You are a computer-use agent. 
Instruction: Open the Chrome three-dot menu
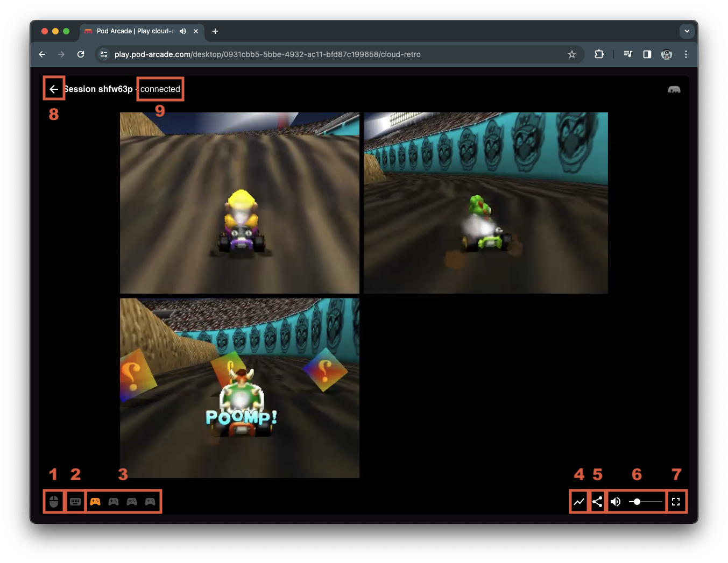point(686,54)
